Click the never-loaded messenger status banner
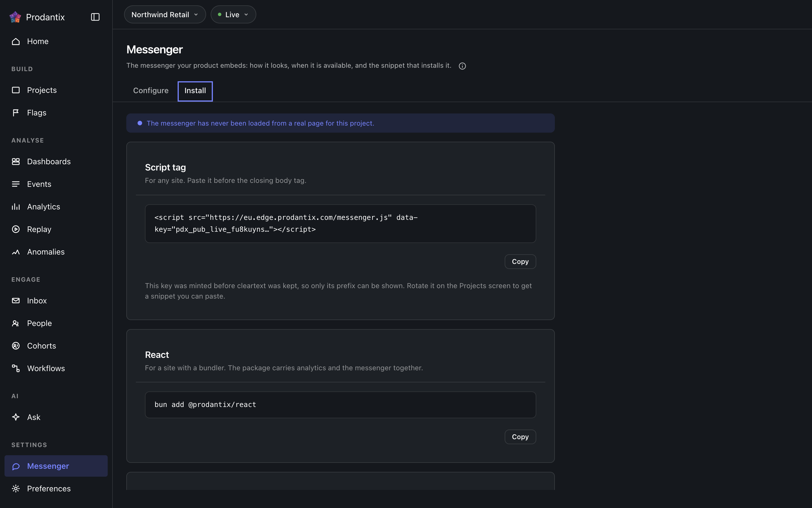The width and height of the screenshot is (812, 508). 340,123
